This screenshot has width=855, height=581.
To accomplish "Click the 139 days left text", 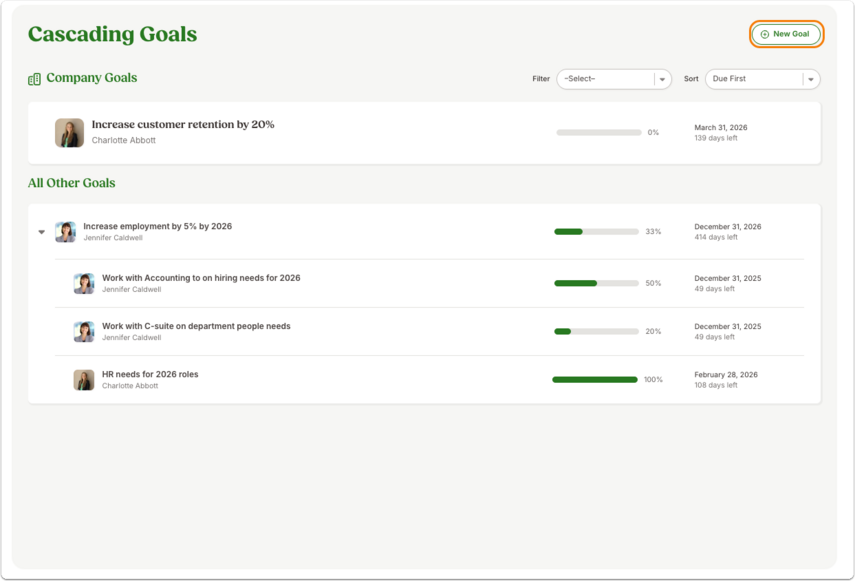I will 716,138.
